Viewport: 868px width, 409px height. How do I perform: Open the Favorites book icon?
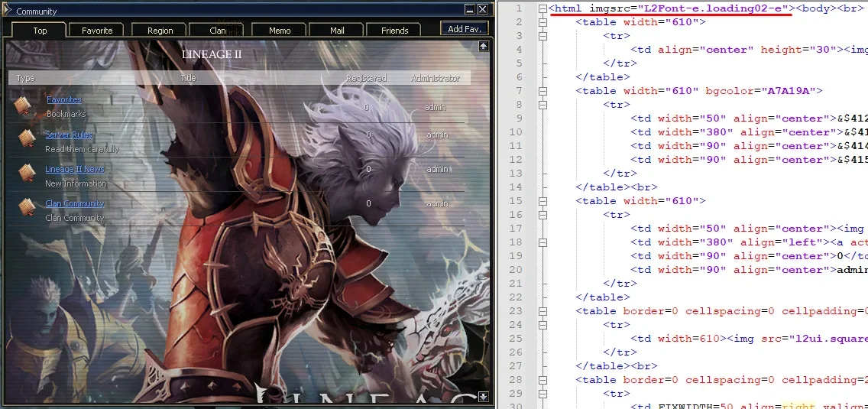tap(24, 105)
